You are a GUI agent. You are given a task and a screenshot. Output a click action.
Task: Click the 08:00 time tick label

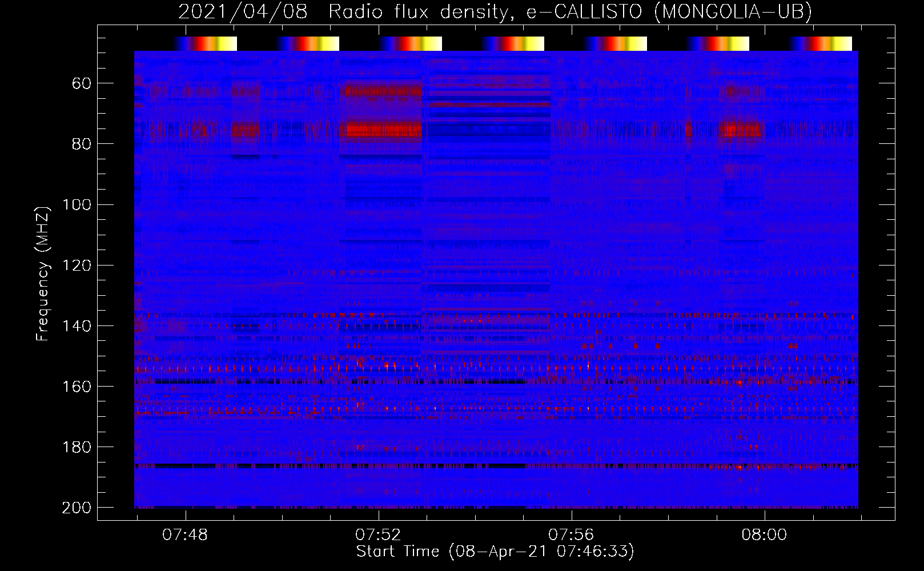pos(764,534)
